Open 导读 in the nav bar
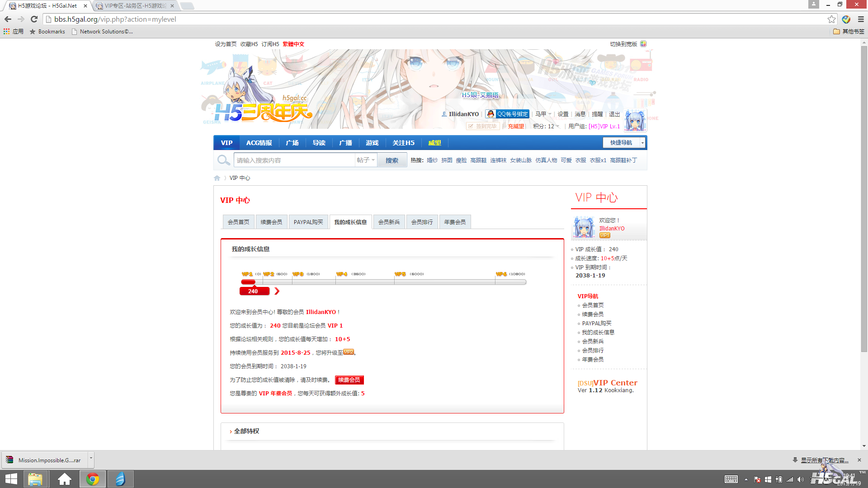This screenshot has width=868, height=488. pos(319,143)
